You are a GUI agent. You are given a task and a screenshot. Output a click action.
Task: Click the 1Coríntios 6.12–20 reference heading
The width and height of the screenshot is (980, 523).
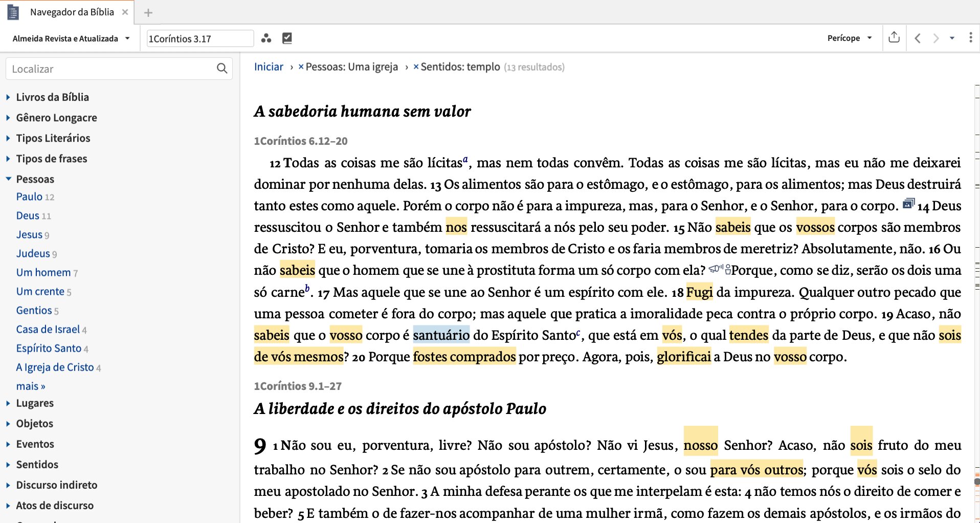tap(301, 141)
